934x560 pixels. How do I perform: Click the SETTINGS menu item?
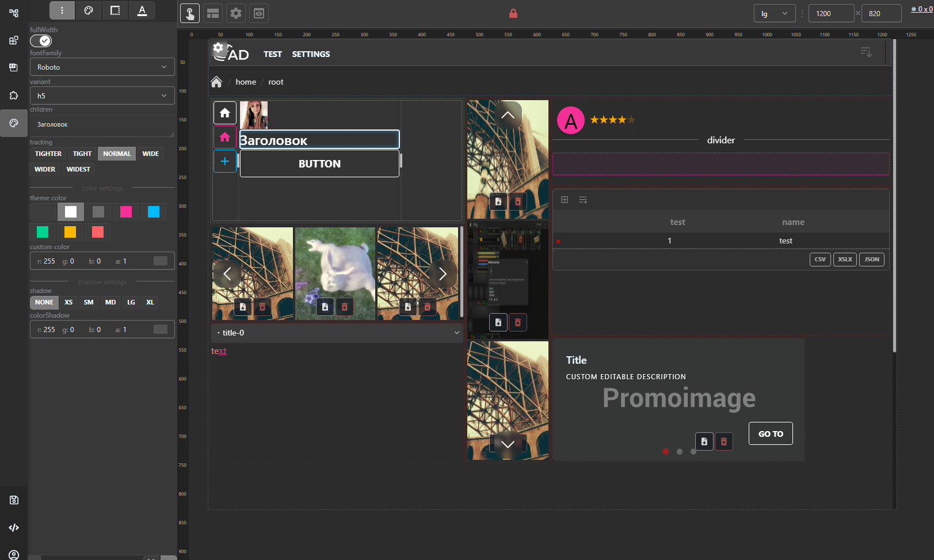pyautogui.click(x=311, y=54)
